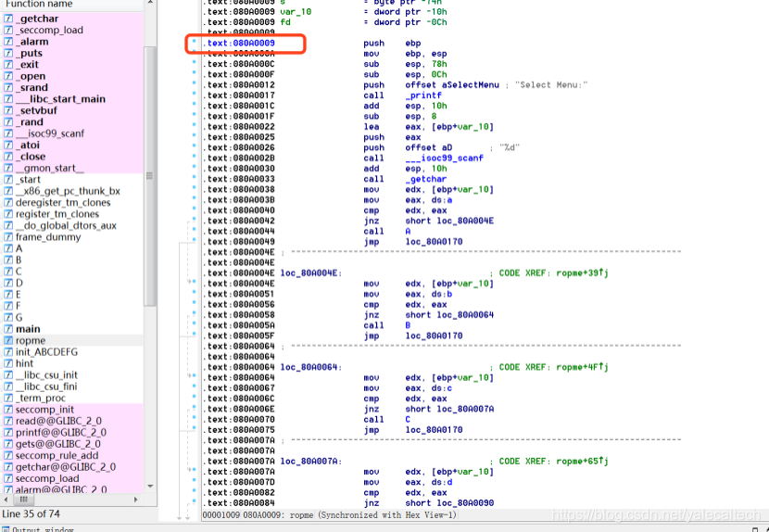Click the frame_dummy function icon
This screenshot has width=769, height=532.
8,237
